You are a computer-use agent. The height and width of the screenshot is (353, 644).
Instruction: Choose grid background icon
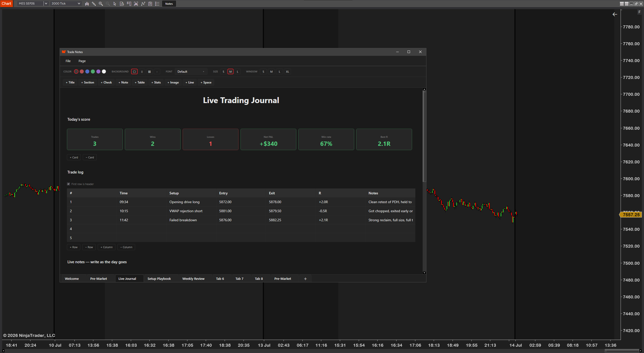[149, 72]
